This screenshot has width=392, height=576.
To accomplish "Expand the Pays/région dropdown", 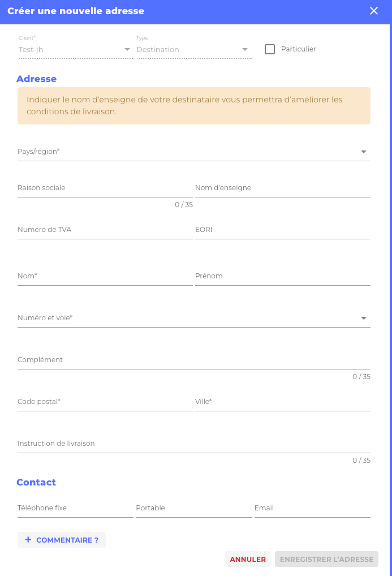I will click(x=363, y=152).
